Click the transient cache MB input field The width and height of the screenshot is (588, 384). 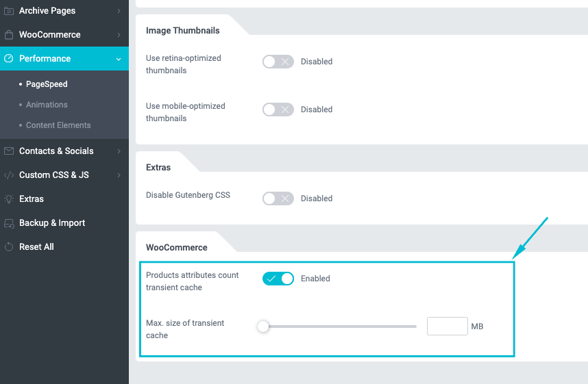[x=447, y=327]
